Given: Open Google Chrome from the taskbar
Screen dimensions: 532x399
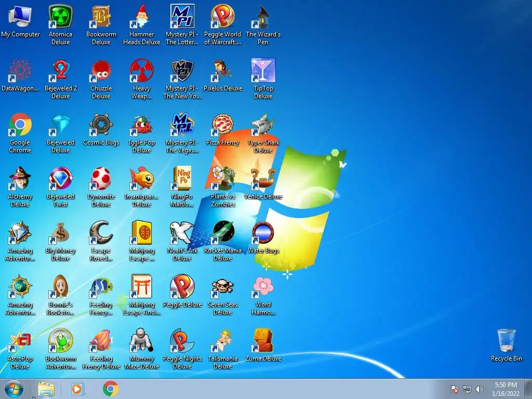Looking at the screenshot, I should 111,389.
